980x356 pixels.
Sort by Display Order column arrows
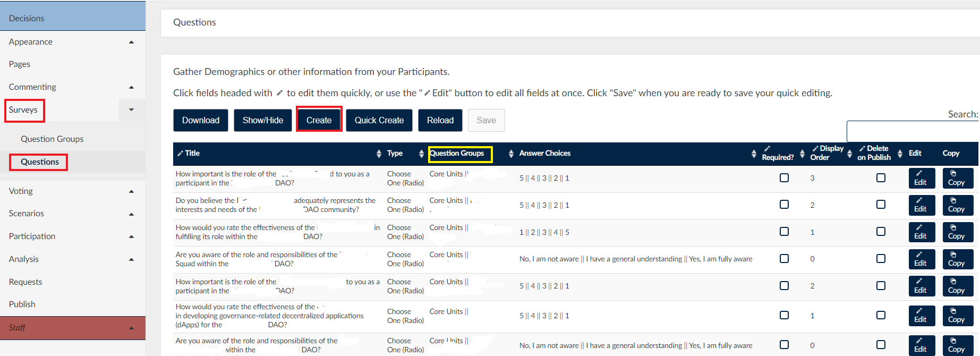[x=849, y=154]
